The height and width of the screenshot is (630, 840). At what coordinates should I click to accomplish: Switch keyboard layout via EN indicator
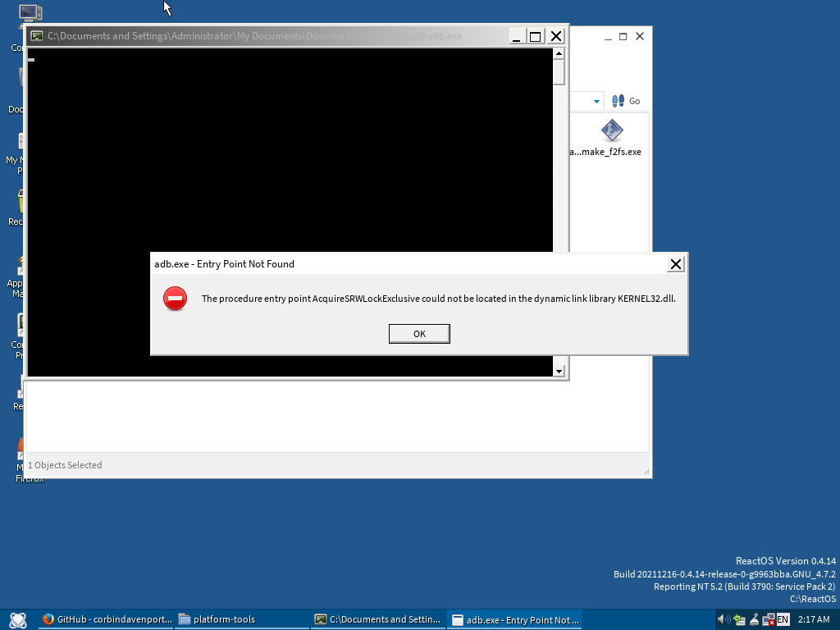782,619
